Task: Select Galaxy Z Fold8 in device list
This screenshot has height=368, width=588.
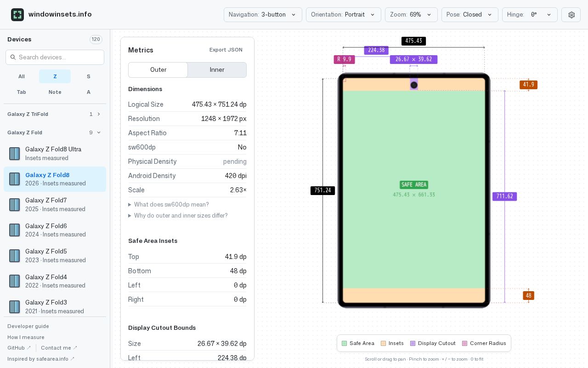Action: pos(55,179)
